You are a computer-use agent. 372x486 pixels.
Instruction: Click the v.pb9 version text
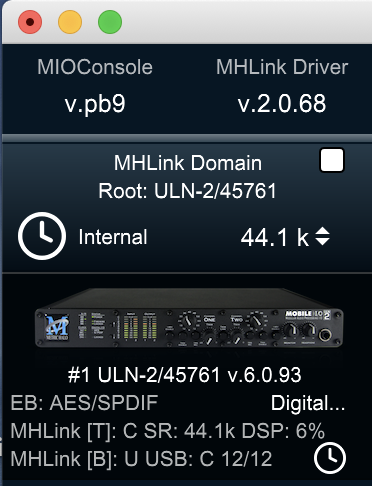(95, 104)
